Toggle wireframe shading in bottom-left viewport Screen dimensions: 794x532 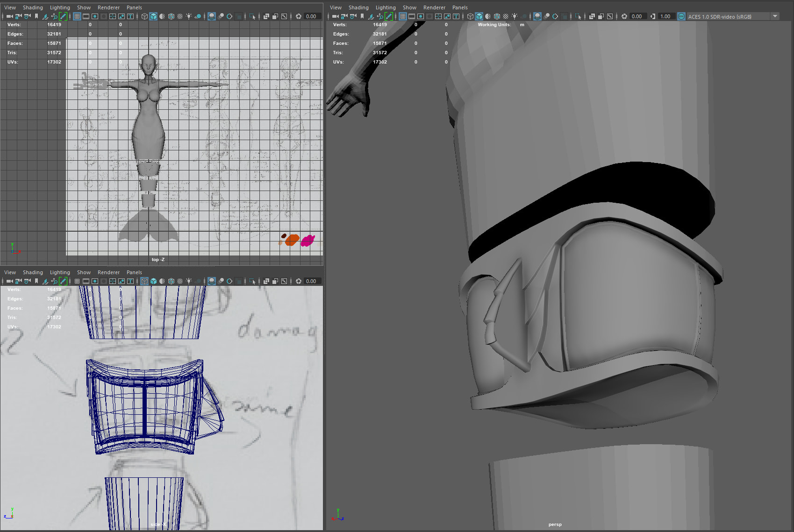coord(144,281)
